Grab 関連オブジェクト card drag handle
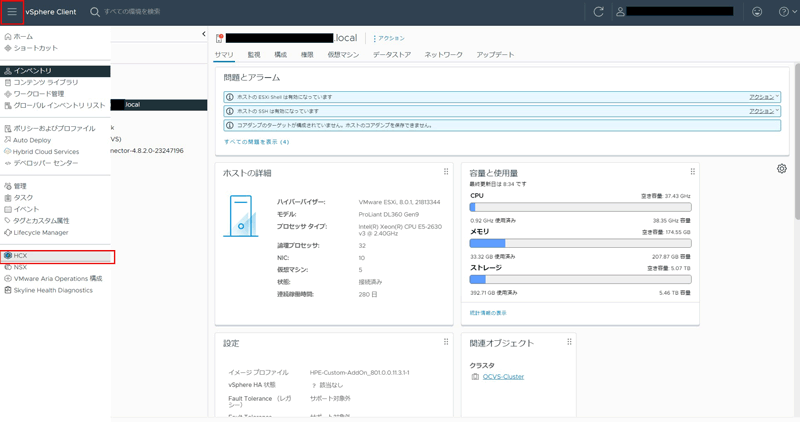800x422 pixels. click(x=569, y=342)
